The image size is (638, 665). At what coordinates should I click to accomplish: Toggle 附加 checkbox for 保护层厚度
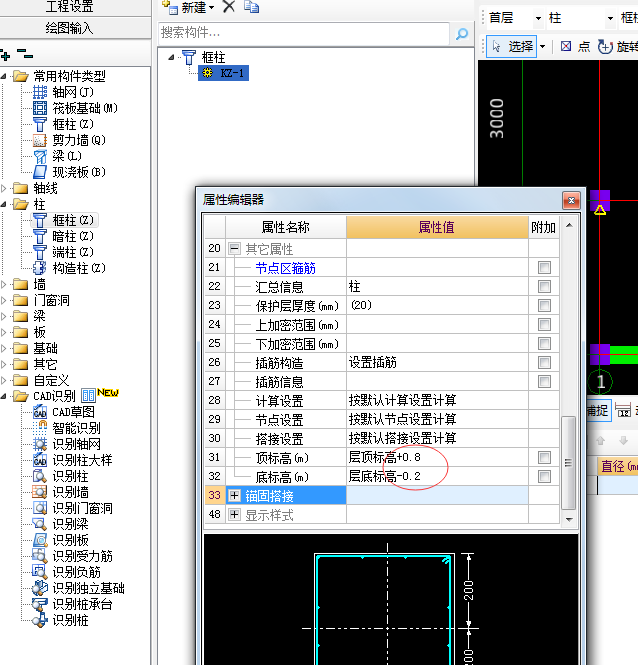pyautogui.click(x=544, y=306)
